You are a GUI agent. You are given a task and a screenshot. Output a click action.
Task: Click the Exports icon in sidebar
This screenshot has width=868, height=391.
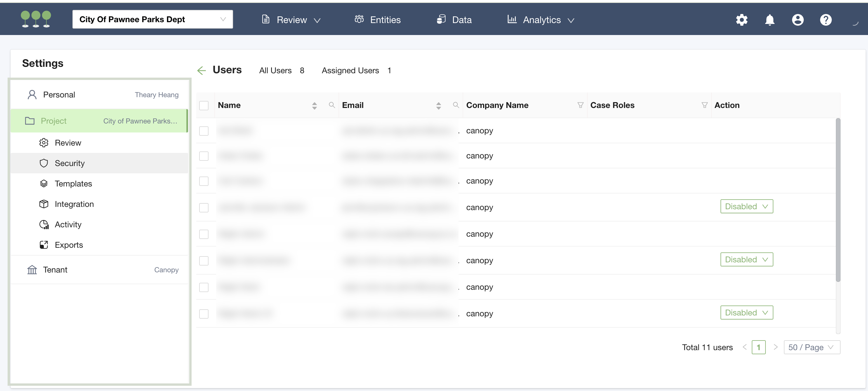pos(44,245)
